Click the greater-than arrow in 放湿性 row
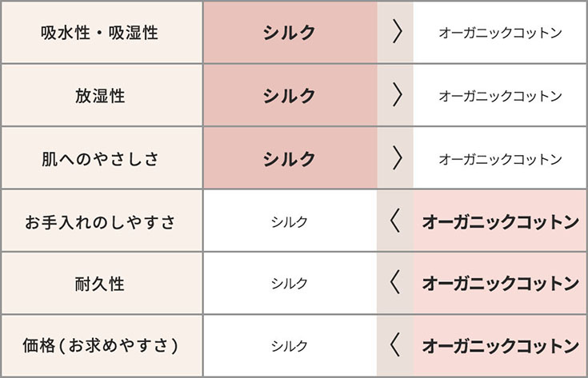The image size is (588, 378). tap(395, 96)
